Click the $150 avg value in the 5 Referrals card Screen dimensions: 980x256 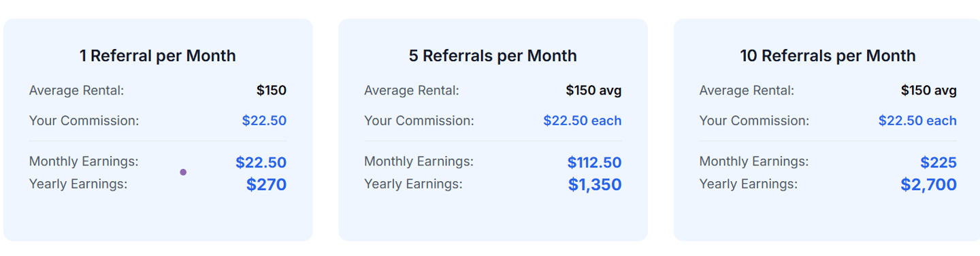(593, 90)
